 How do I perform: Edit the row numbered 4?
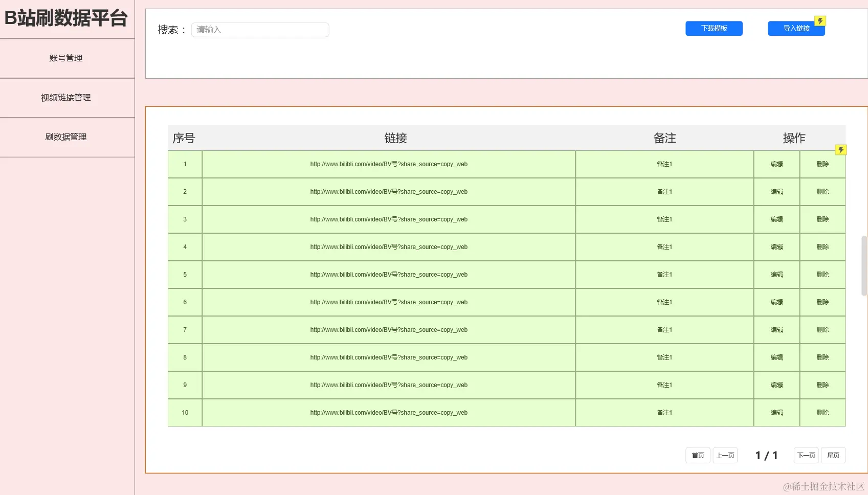pyautogui.click(x=776, y=247)
